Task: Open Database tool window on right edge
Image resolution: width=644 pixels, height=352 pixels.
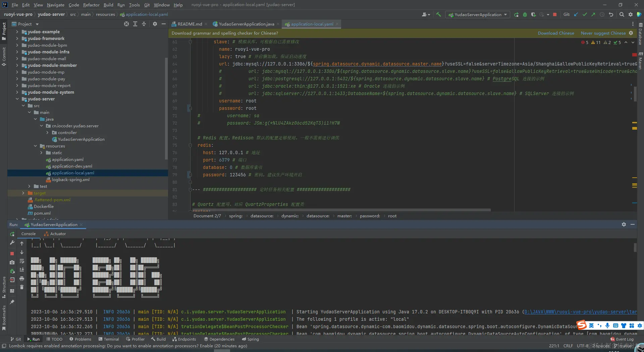Action: click(x=640, y=34)
